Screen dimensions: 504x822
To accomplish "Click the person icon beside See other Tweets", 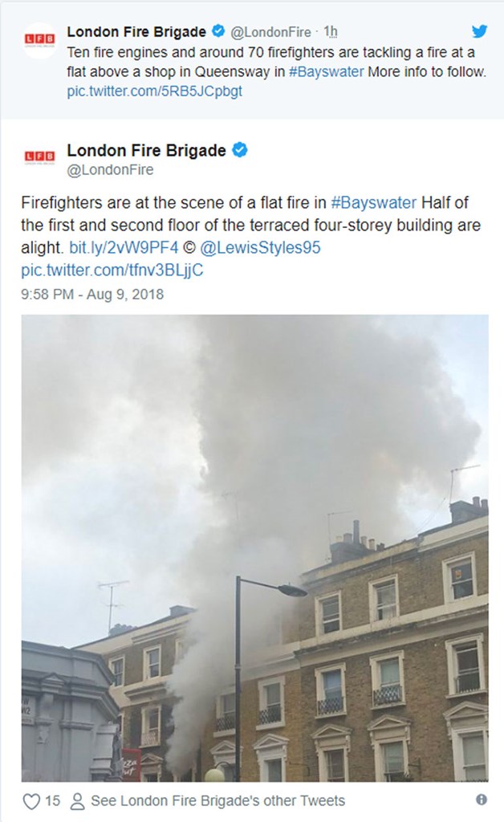I will pyautogui.click(x=78, y=801).
